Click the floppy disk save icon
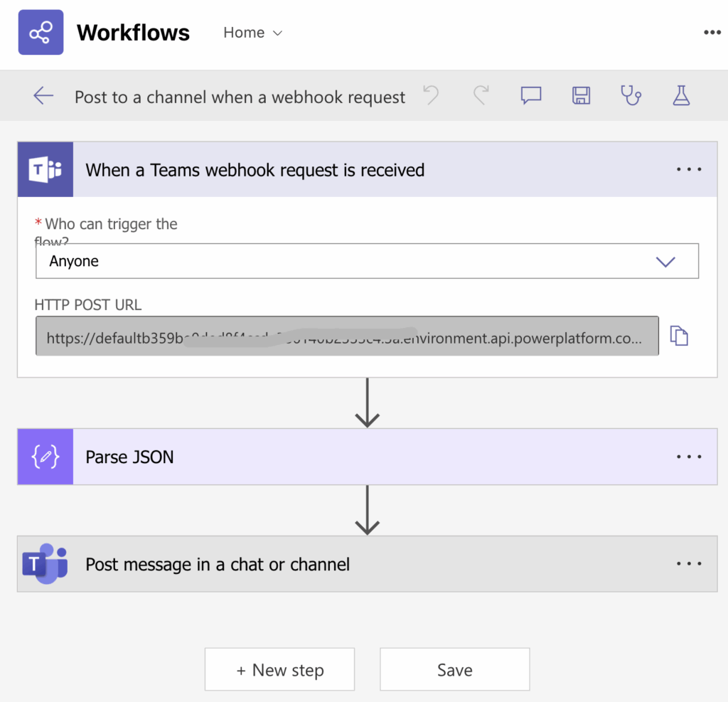 581,96
